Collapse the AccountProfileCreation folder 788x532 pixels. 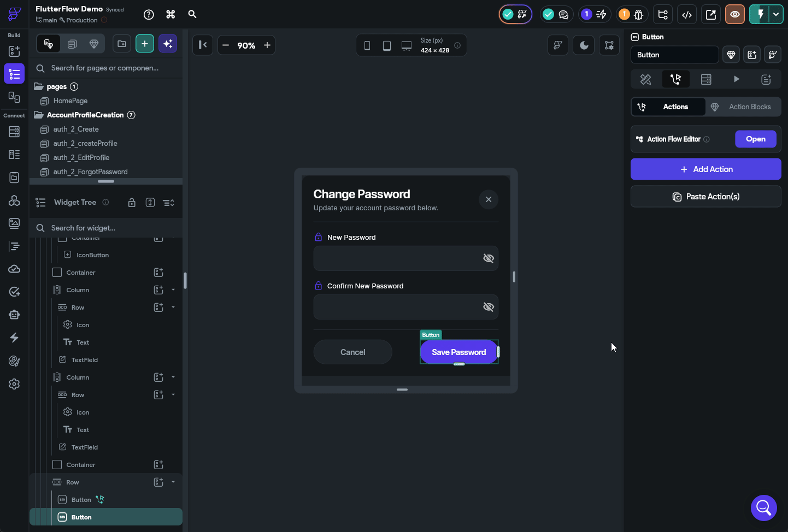[x=39, y=115]
